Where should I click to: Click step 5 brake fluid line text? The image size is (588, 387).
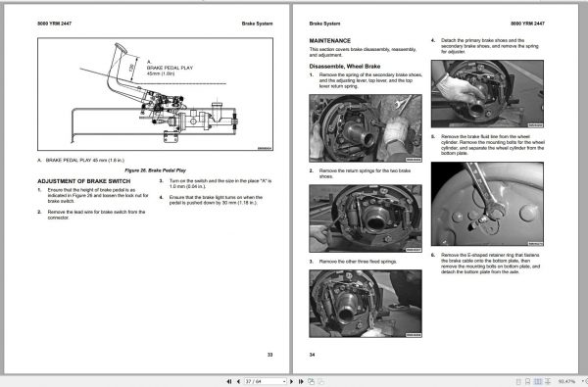tap(492, 145)
